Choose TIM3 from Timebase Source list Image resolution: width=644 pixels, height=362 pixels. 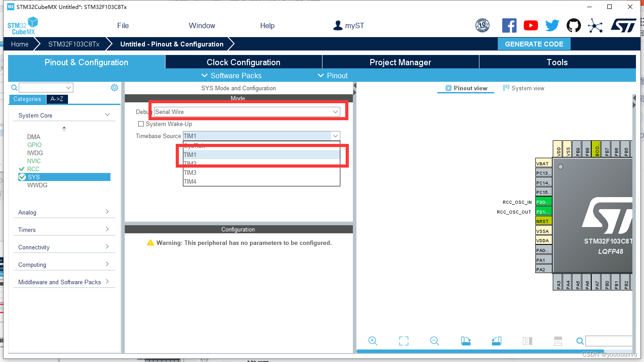pos(262,173)
